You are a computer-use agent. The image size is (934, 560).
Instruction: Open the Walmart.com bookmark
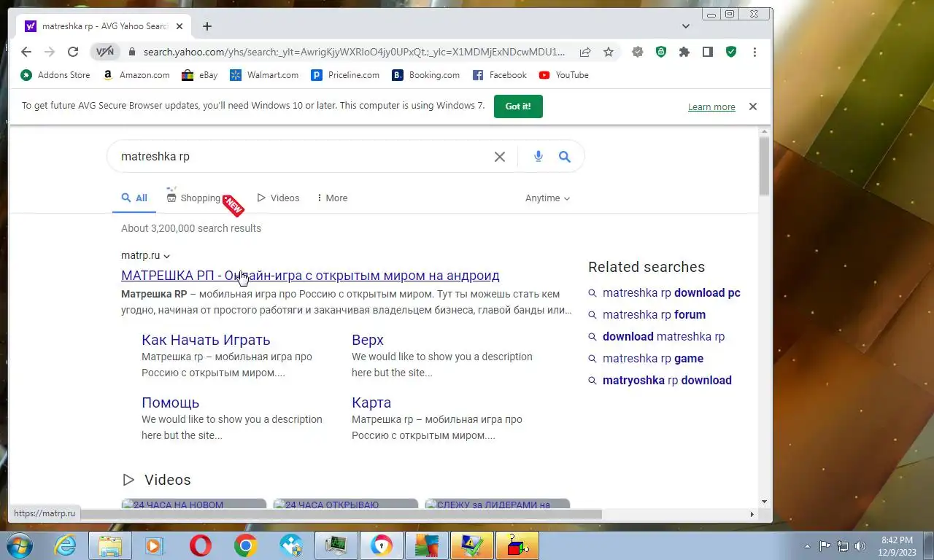coord(264,75)
